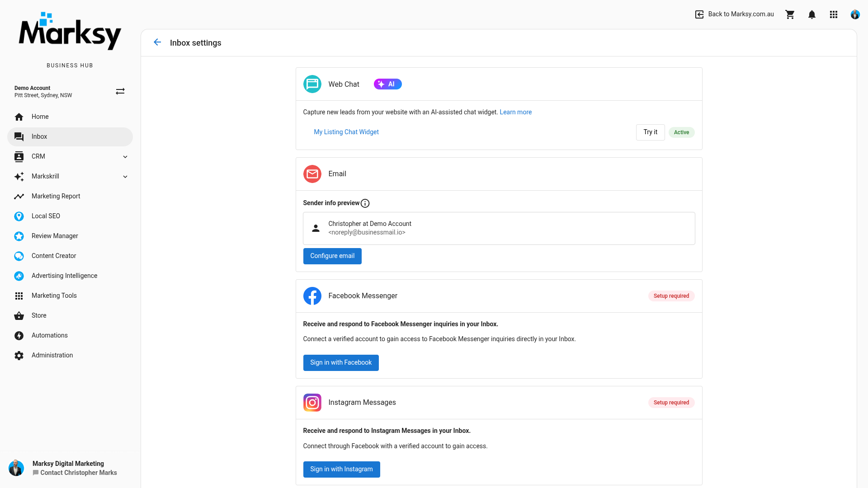Select Inbox in the sidebar
This screenshot has height=488, width=868.
tap(70, 137)
